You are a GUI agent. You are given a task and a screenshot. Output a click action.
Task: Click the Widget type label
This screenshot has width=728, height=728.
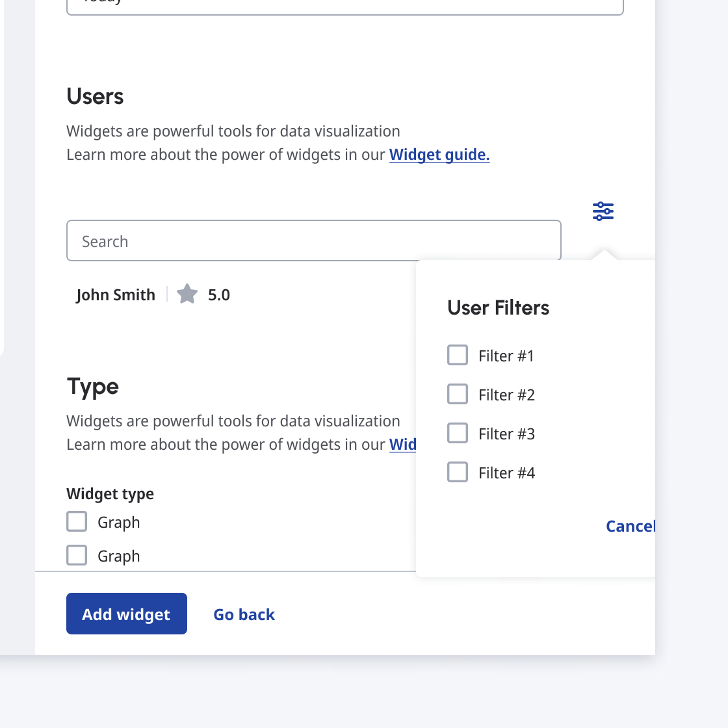click(x=110, y=494)
